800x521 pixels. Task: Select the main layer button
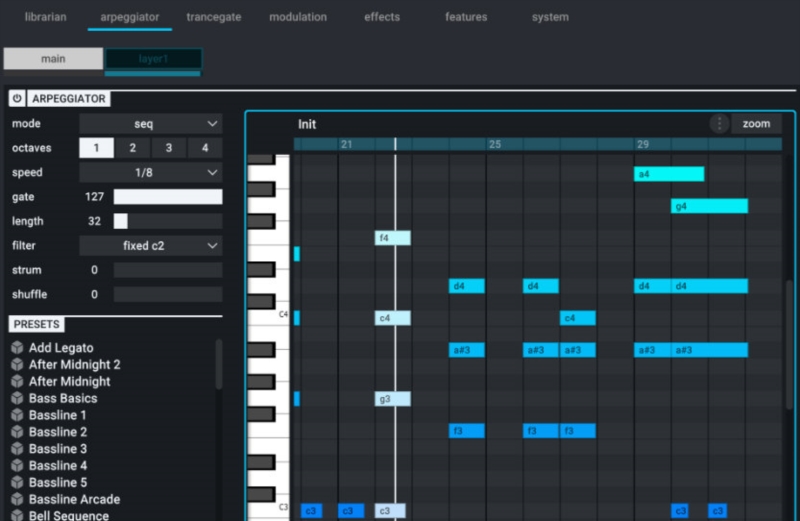53,59
